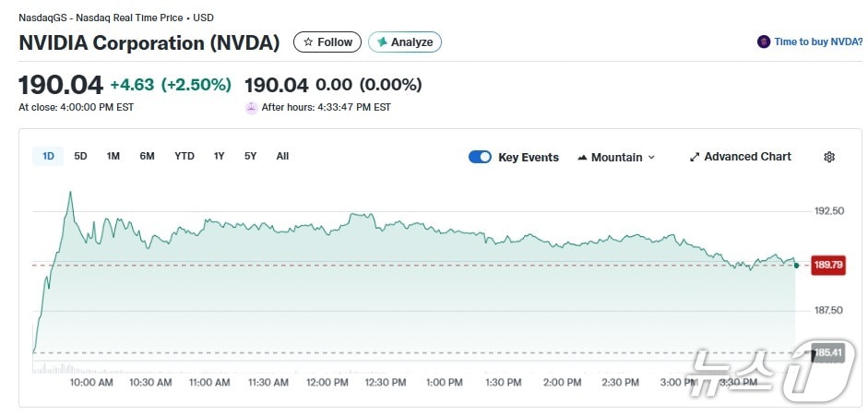Select the 1D time range tab
Screen dimensions: 868x415
48,156
